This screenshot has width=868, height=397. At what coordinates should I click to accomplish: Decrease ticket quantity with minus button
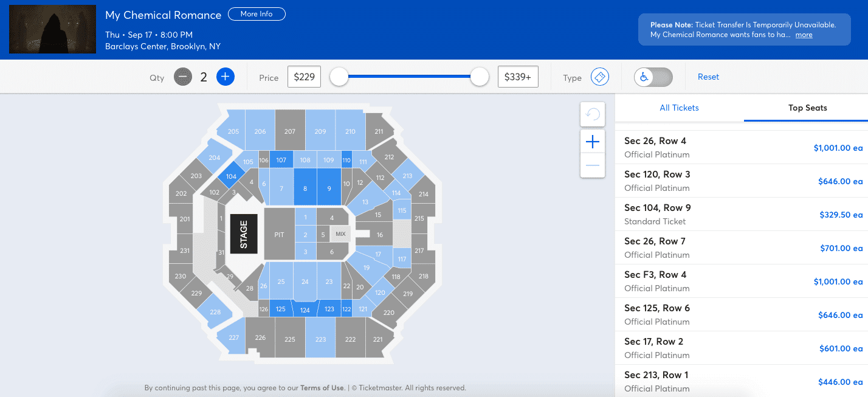183,77
